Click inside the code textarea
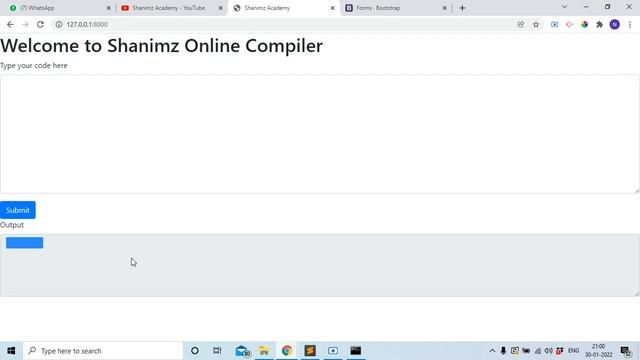The image size is (640, 360). point(320,134)
